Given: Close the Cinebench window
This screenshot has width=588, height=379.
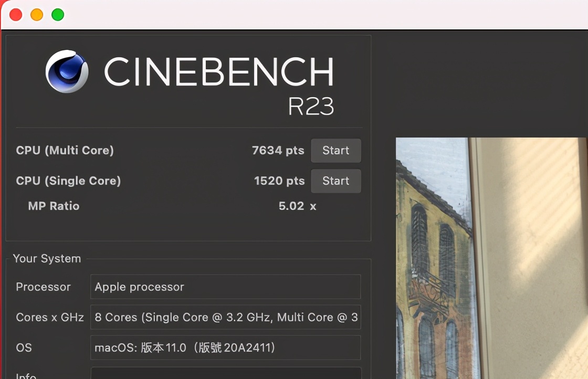Looking at the screenshot, I should coord(16,15).
